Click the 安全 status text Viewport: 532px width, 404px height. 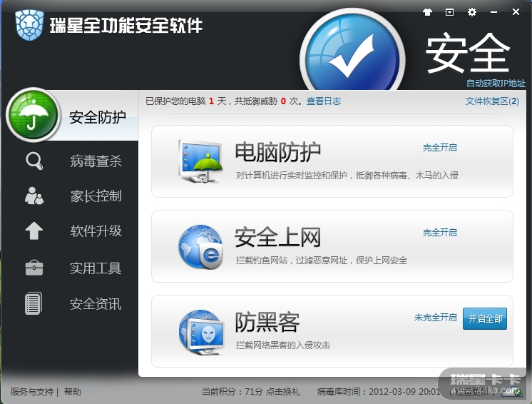point(468,53)
